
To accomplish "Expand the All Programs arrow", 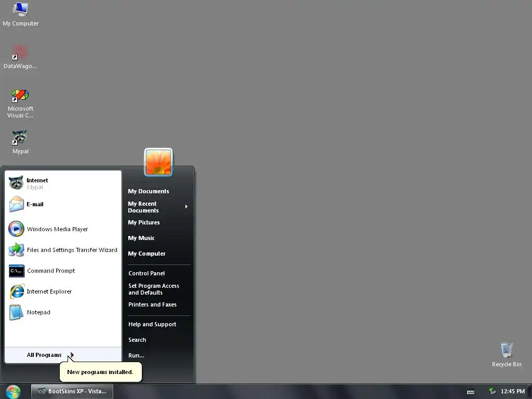I will point(72,355).
